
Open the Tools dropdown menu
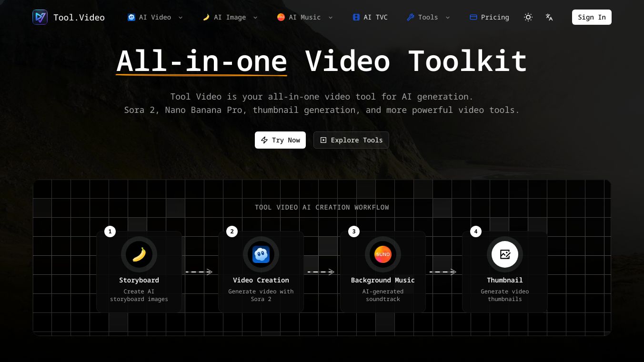click(428, 17)
